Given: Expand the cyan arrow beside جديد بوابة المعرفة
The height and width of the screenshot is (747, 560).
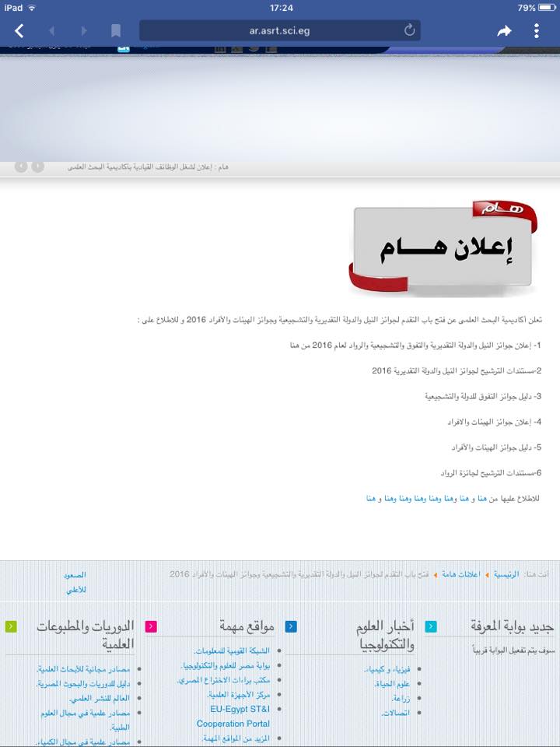Looking at the screenshot, I should [x=430, y=626].
